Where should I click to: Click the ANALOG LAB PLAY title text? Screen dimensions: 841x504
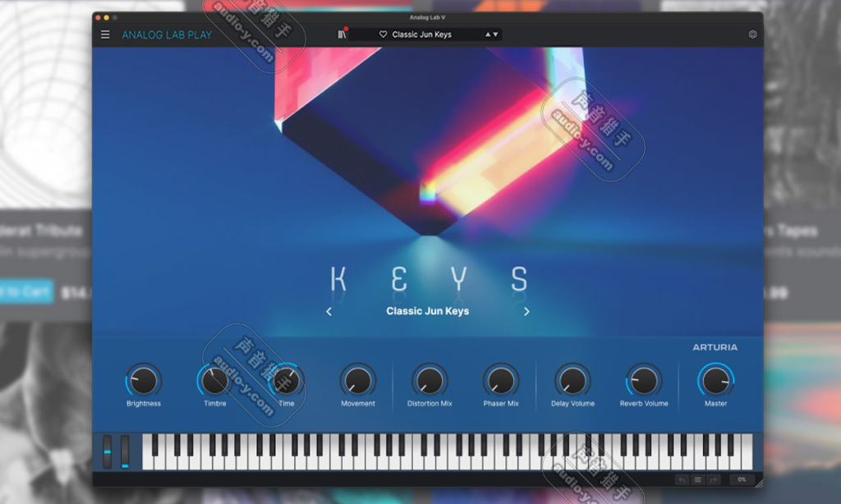tap(167, 34)
